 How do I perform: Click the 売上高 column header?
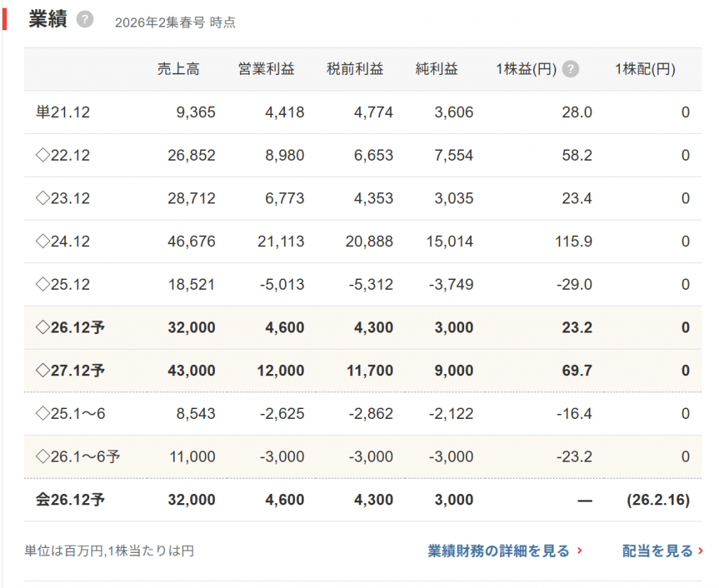(x=178, y=69)
